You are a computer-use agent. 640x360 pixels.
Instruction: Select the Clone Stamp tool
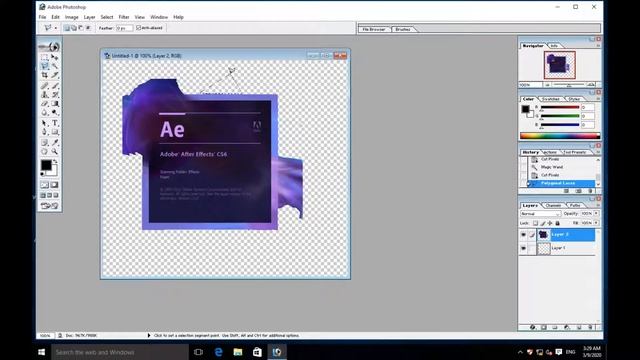click(x=44, y=95)
